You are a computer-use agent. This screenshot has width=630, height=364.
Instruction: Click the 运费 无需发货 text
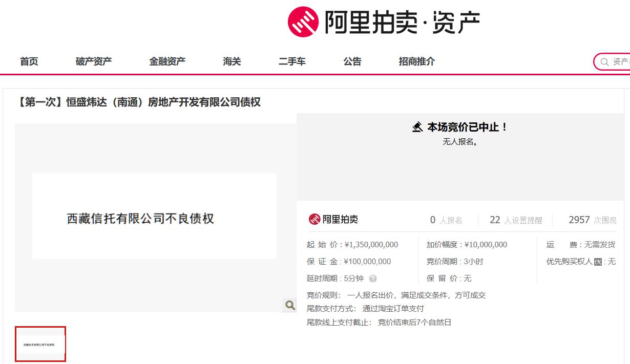(x=581, y=245)
